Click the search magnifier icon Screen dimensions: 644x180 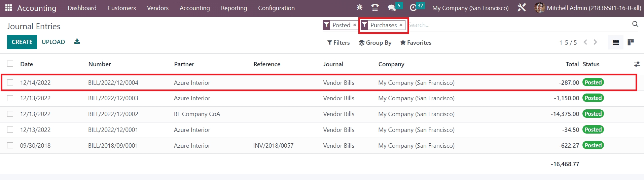coord(635,24)
